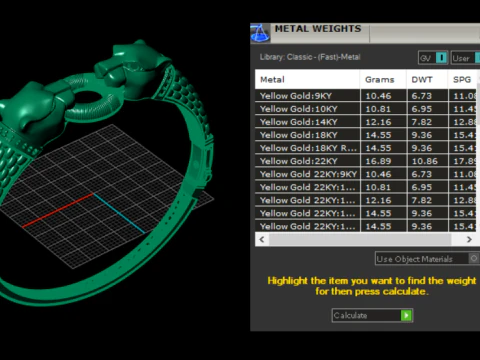Viewport: 480px width, 360px height.
Task: Click the METAL WEIGHTS panel title
Action: [318, 29]
